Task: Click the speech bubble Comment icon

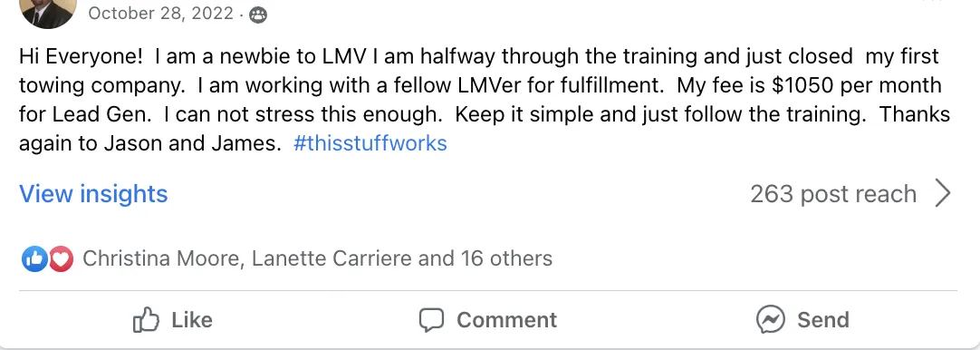Action: pos(430,320)
